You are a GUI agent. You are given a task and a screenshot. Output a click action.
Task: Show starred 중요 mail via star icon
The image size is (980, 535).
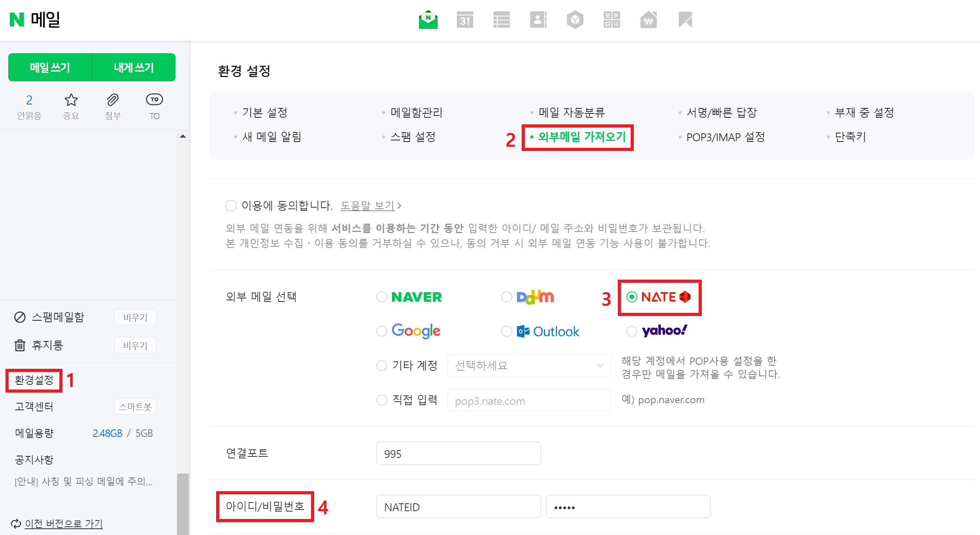pos(71,100)
